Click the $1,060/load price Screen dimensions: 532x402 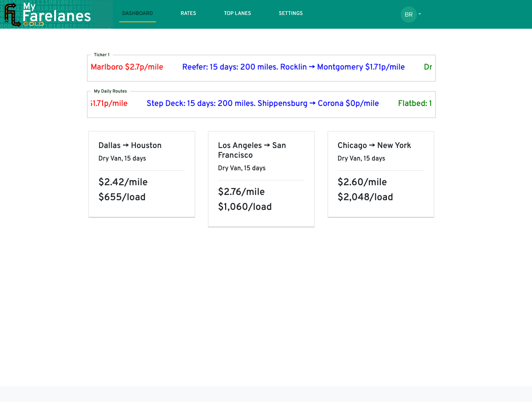click(245, 207)
